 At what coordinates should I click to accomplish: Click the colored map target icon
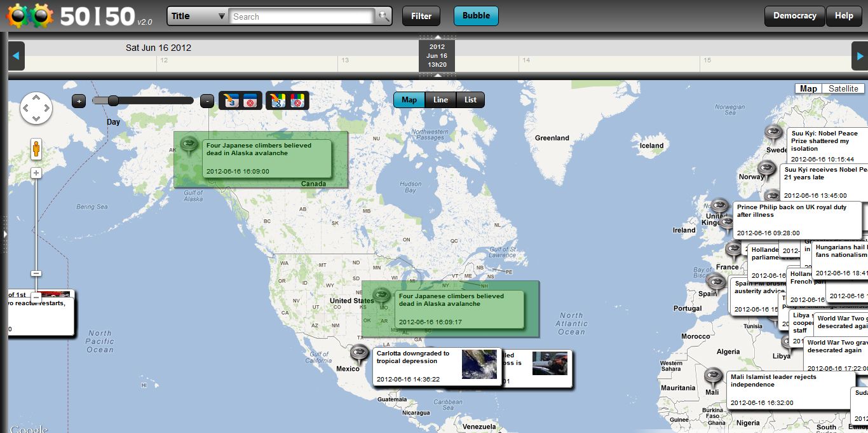[x=297, y=100]
